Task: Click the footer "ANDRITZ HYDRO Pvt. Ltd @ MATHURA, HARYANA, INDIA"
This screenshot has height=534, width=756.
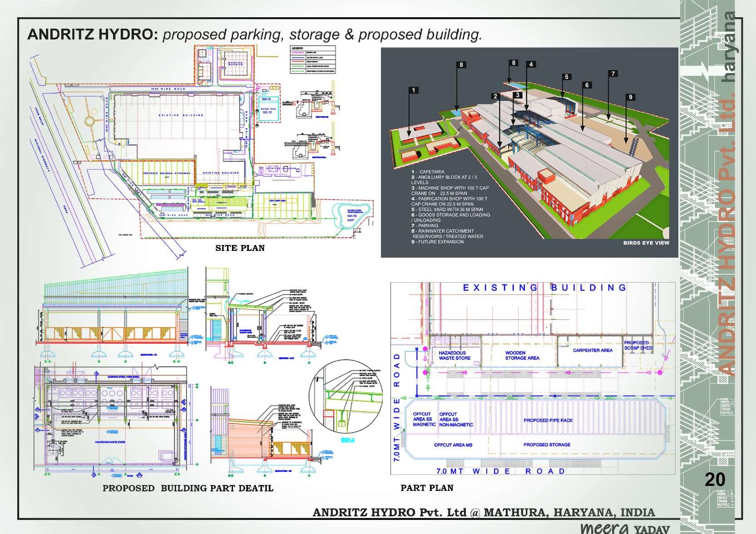Action: pos(484,513)
